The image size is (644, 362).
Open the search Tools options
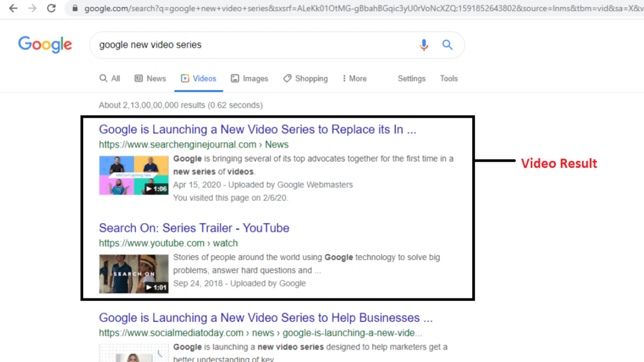tap(449, 79)
